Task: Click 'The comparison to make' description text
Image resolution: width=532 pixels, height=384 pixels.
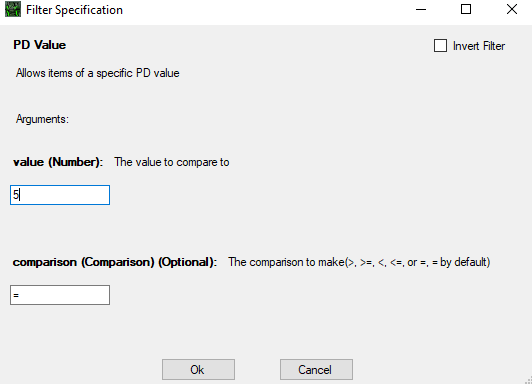Action: (x=286, y=263)
